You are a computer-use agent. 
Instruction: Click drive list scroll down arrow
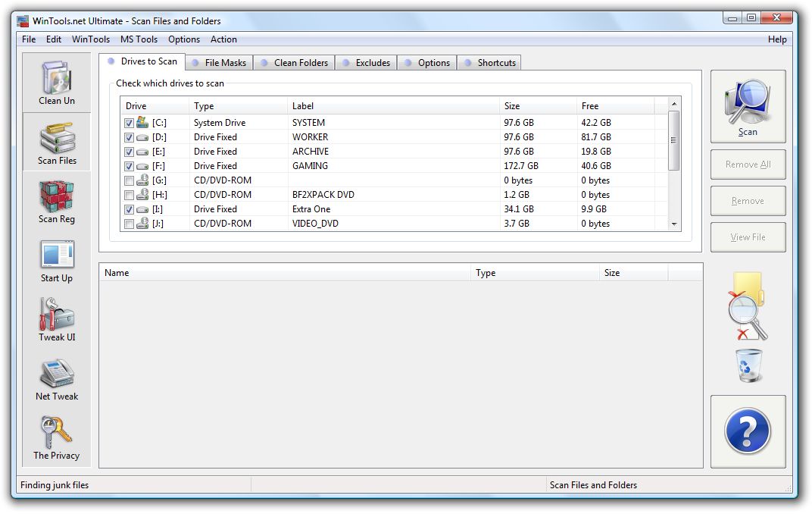click(x=673, y=224)
